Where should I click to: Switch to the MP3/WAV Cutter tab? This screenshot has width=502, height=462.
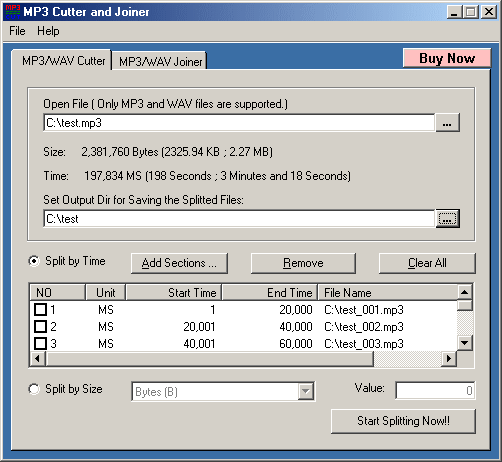coord(63,61)
